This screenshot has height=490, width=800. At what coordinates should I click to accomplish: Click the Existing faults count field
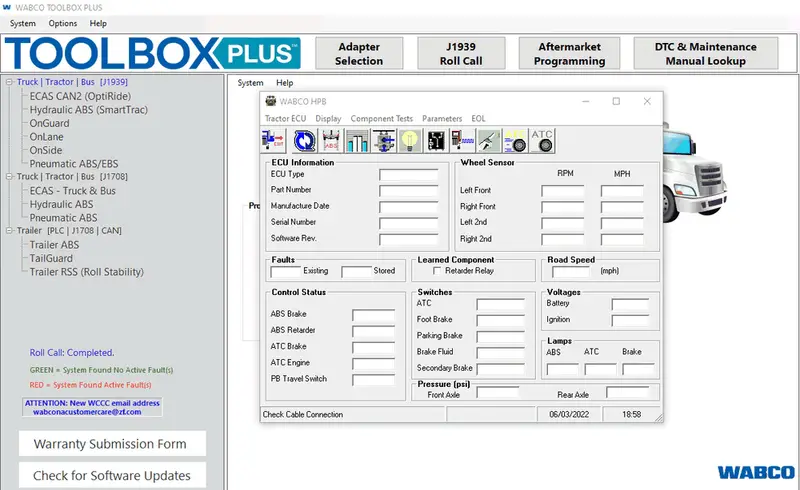coord(286,272)
